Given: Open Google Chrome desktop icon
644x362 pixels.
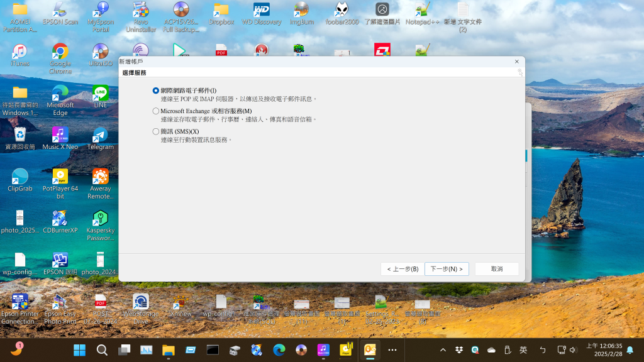Looking at the screenshot, I should click(x=60, y=55).
